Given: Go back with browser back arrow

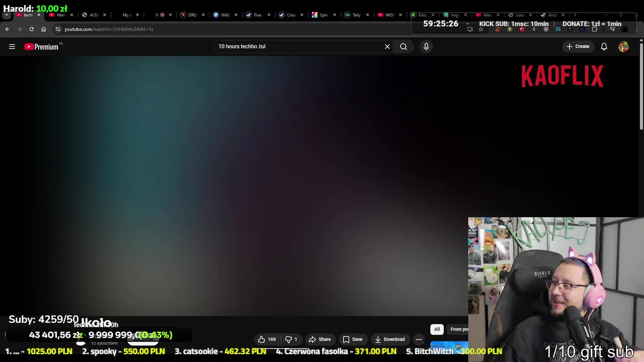Looking at the screenshot, I should [x=8, y=29].
